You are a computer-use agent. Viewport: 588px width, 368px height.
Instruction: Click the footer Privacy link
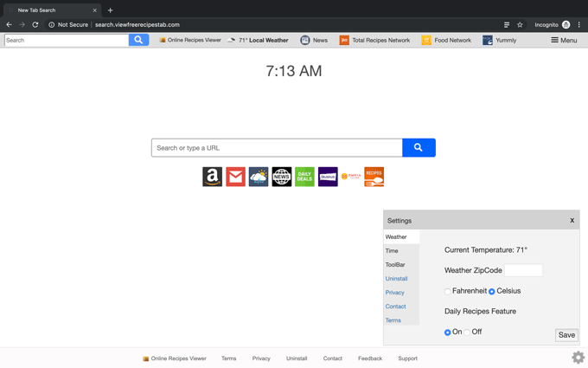coord(261,358)
